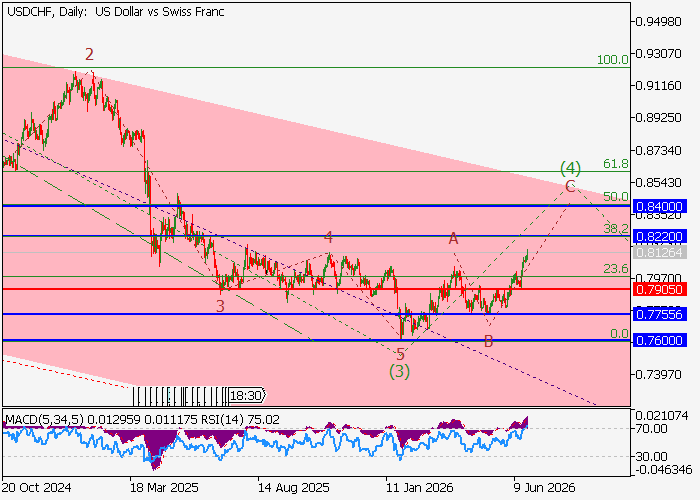Click the -0.046346 MACD scale label

point(662,470)
